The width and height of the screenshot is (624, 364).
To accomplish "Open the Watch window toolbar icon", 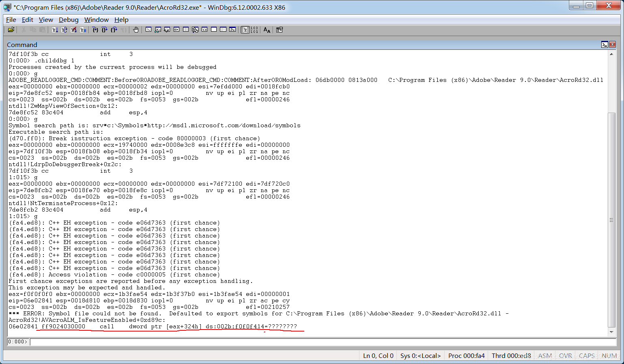I will pyautogui.click(x=158, y=30).
